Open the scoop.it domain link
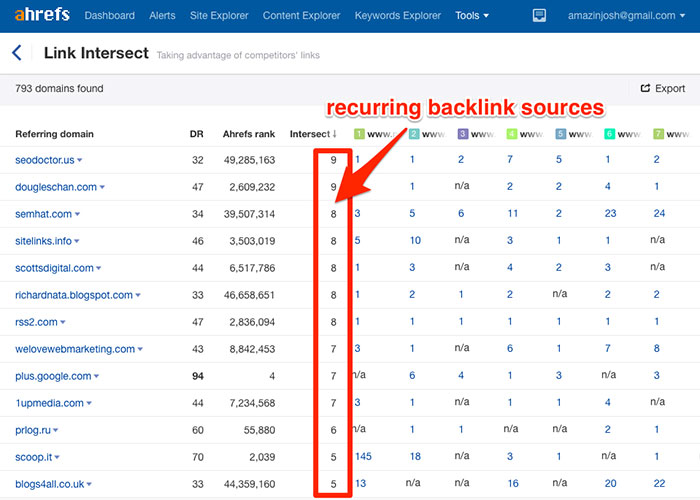Viewport: 700px width, 500px height. click(x=33, y=457)
